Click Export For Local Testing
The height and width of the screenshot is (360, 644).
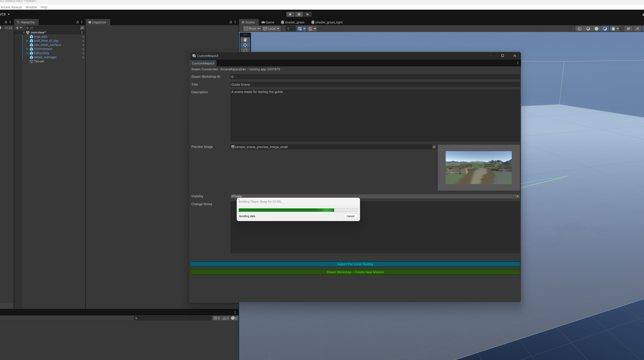point(355,264)
